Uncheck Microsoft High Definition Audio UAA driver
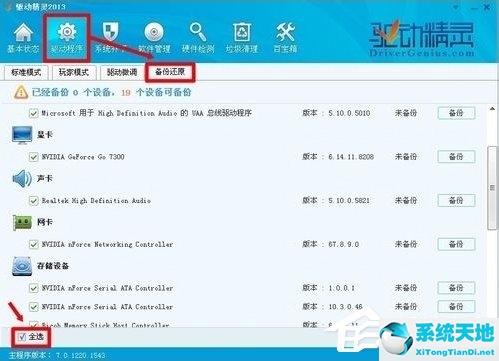Screen dimensions: 499x361 (33, 113)
